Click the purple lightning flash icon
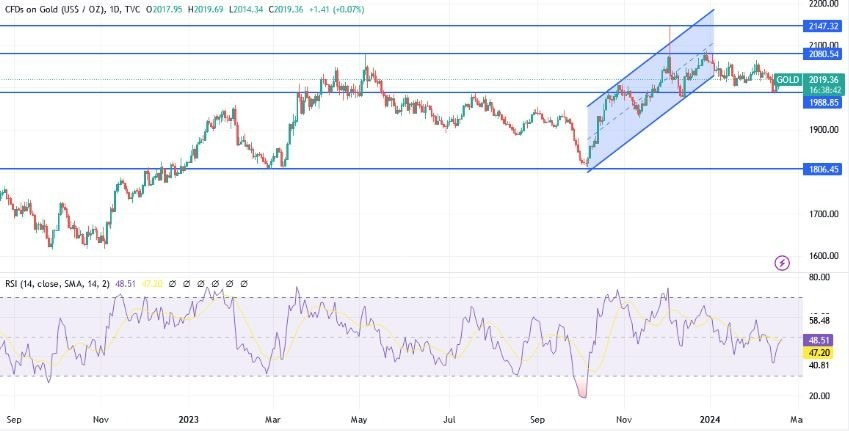Image resolution: width=849 pixels, height=431 pixels. (x=782, y=264)
